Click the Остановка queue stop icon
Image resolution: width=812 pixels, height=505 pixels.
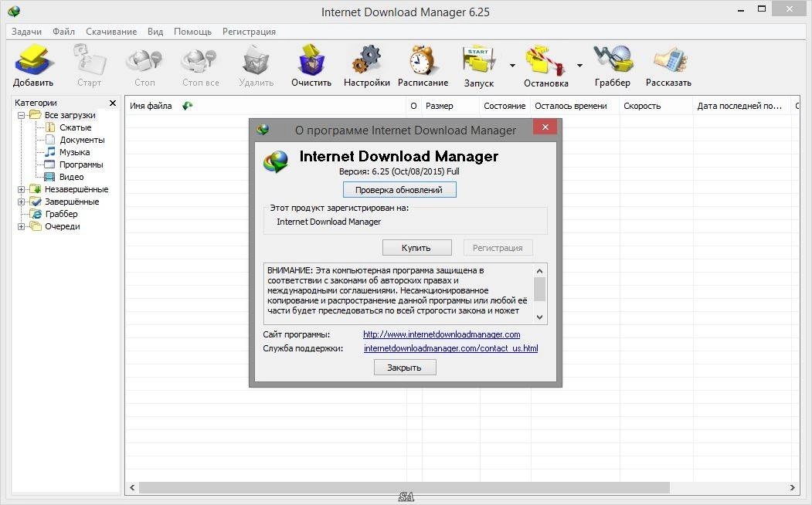[x=545, y=65]
